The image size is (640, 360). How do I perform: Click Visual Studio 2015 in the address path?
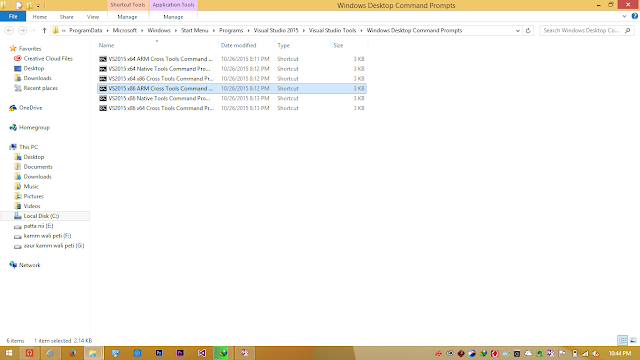[x=276, y=31]
